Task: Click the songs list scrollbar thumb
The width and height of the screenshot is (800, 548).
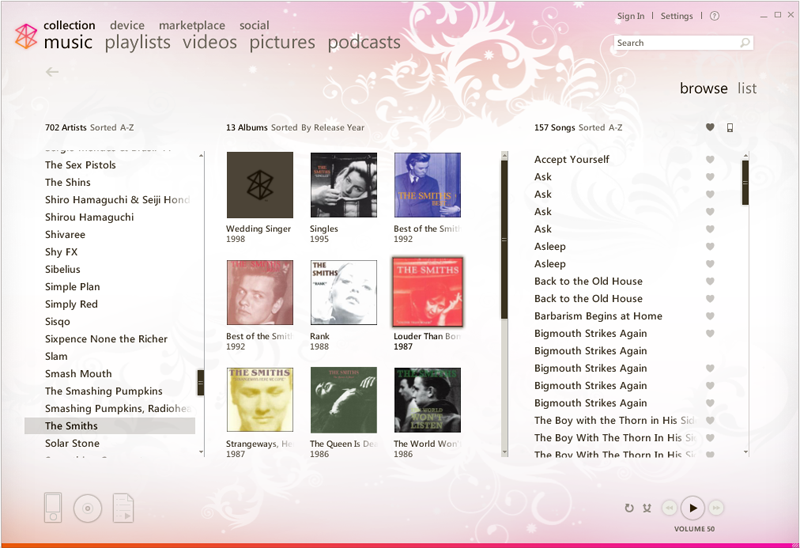Action: 745,183
